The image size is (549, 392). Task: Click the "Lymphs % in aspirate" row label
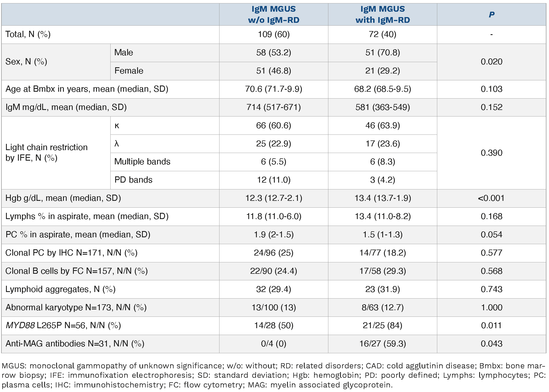(87, 216)
